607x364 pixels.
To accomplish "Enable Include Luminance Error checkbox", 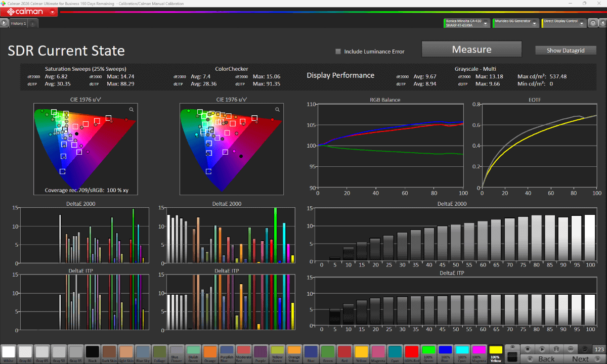I will click(x=338, y=51).
